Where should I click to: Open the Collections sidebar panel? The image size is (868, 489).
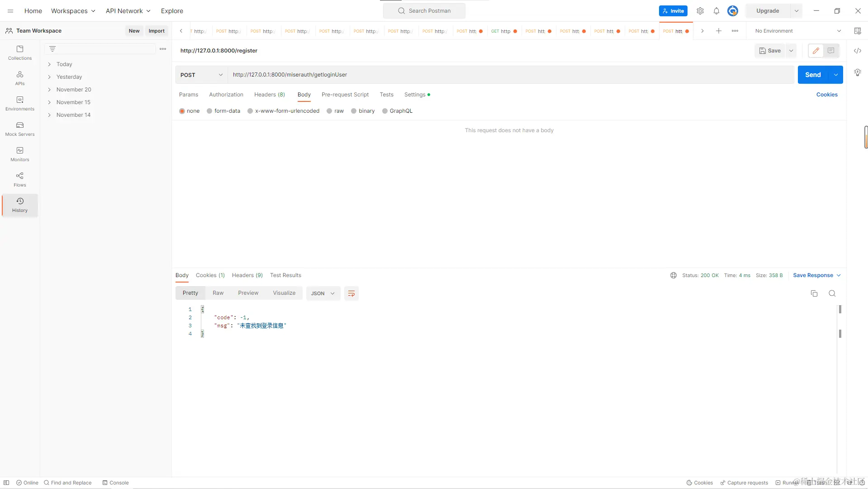[20, 53]
